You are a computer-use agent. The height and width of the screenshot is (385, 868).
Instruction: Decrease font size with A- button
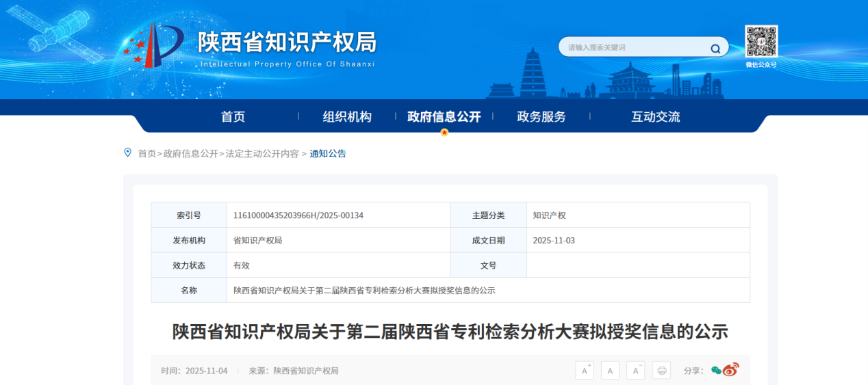click(636, 371)
